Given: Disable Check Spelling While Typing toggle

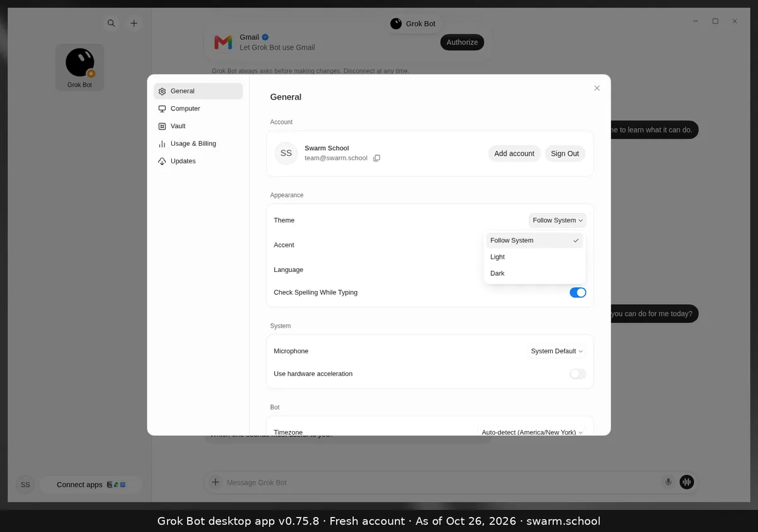Looking at the screenshot, I should coord(578,293).
